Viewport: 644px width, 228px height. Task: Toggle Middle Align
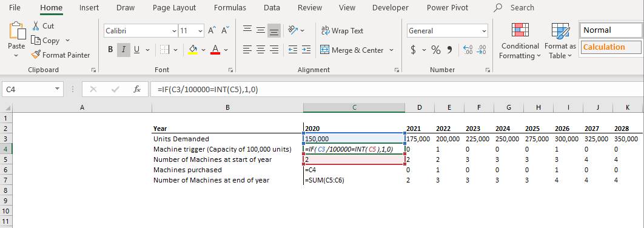point(260,30)
